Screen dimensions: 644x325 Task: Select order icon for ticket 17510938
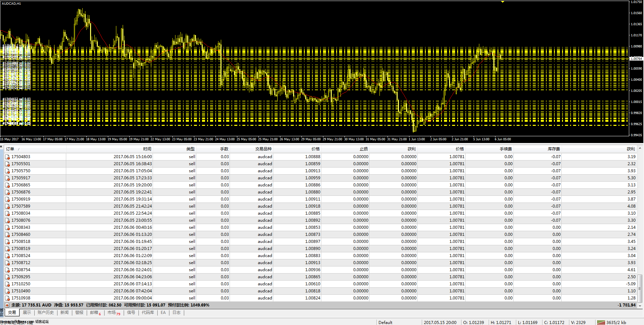[x=7, y=298]
